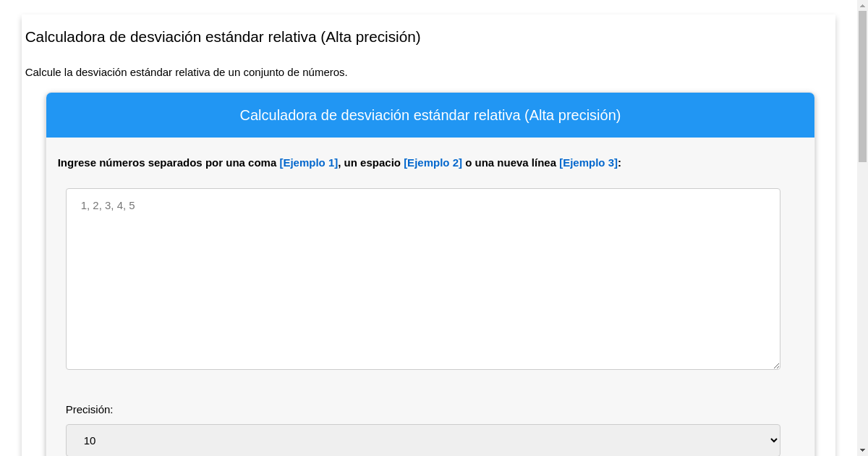
Task: Click the scrollbar down arrow at bottom right
Action: click(863, 450)
